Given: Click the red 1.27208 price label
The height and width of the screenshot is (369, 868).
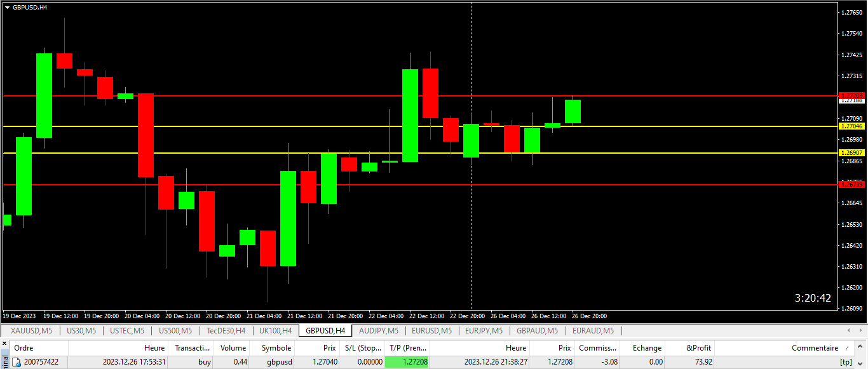Looking at the screenshot, I should coord(851,95).
